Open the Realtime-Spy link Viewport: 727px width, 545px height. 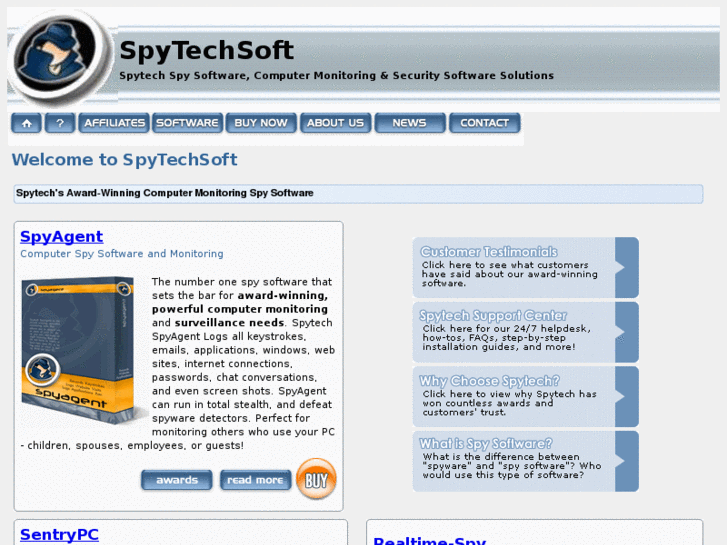pos(429,540)
